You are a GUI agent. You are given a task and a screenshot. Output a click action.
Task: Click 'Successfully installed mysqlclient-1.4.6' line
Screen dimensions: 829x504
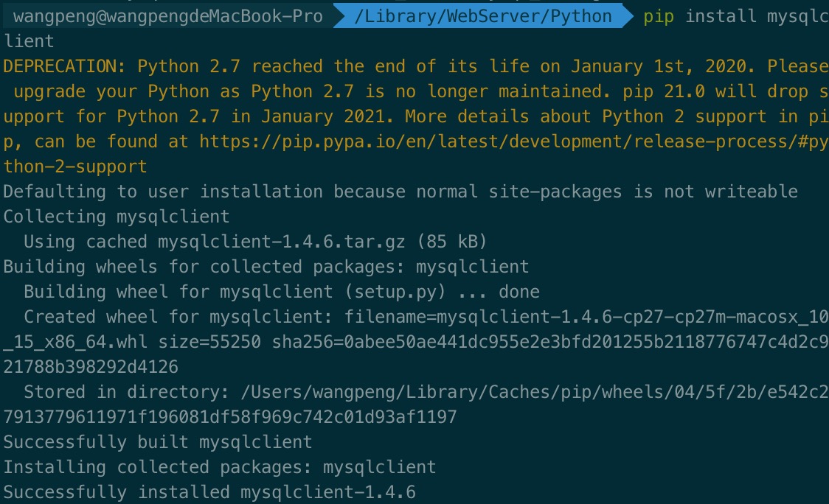tap(209, 492)
